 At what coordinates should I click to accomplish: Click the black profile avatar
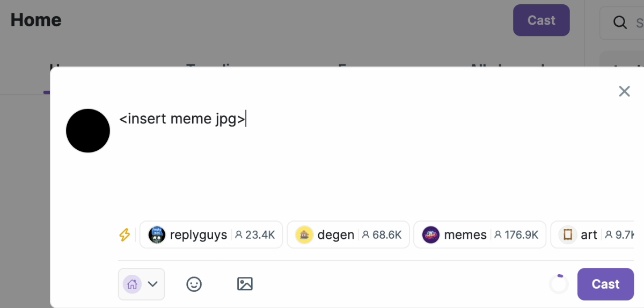[x=88, y=130]
